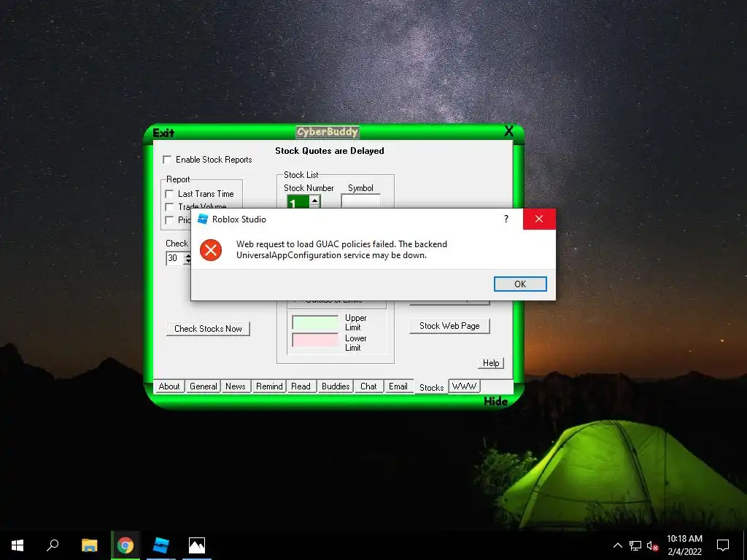This screenshot has height=560, width=747.
Task: Go to the Email tab
Action: (x=398, y=386)
